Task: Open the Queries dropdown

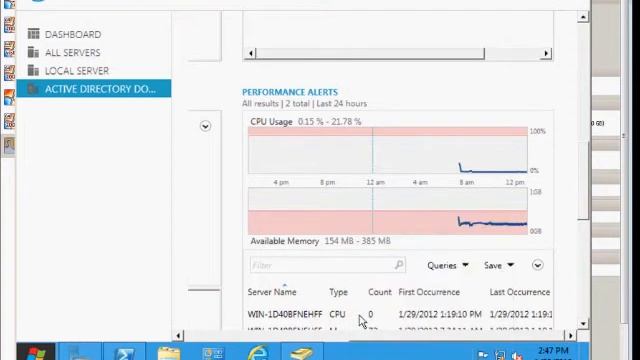Action: (448, 265)
